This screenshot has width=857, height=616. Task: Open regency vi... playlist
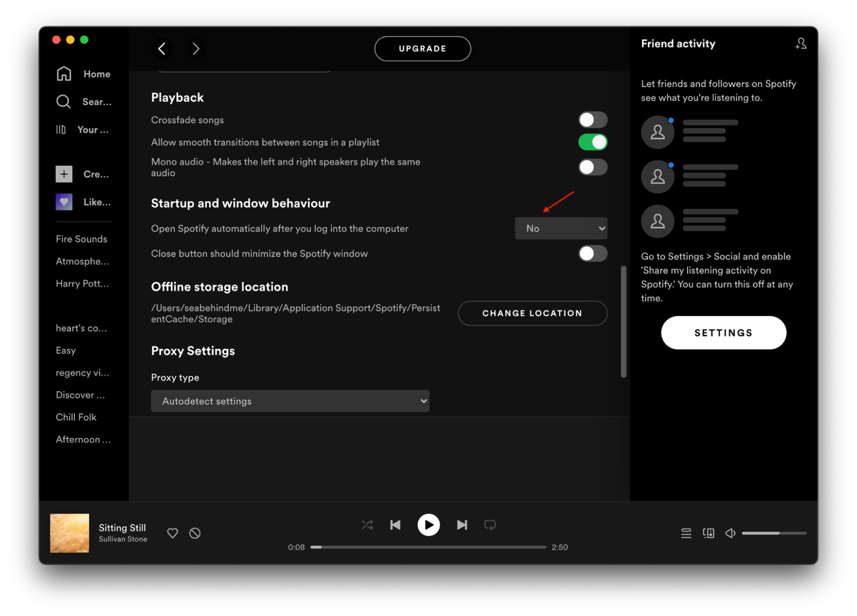coord(82,372)
